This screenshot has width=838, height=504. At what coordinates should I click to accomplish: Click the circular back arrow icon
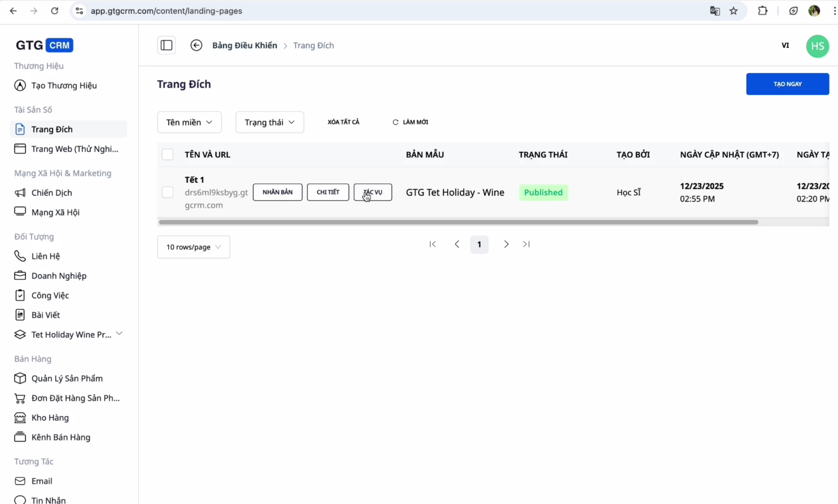196,45
